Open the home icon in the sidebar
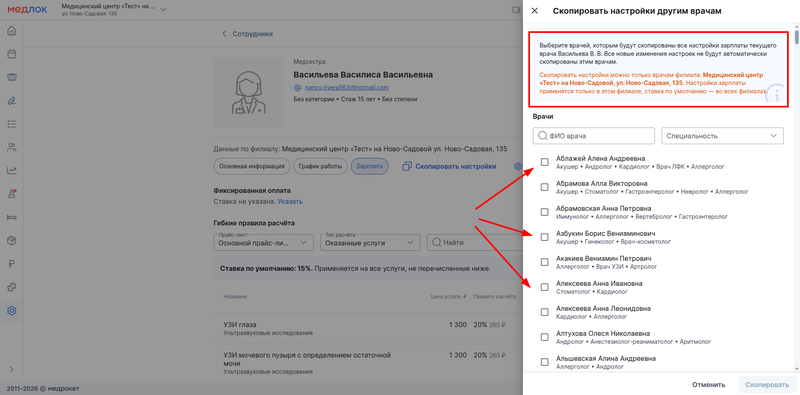The height and width of the screenshot is (395, 800). (12, 31)
